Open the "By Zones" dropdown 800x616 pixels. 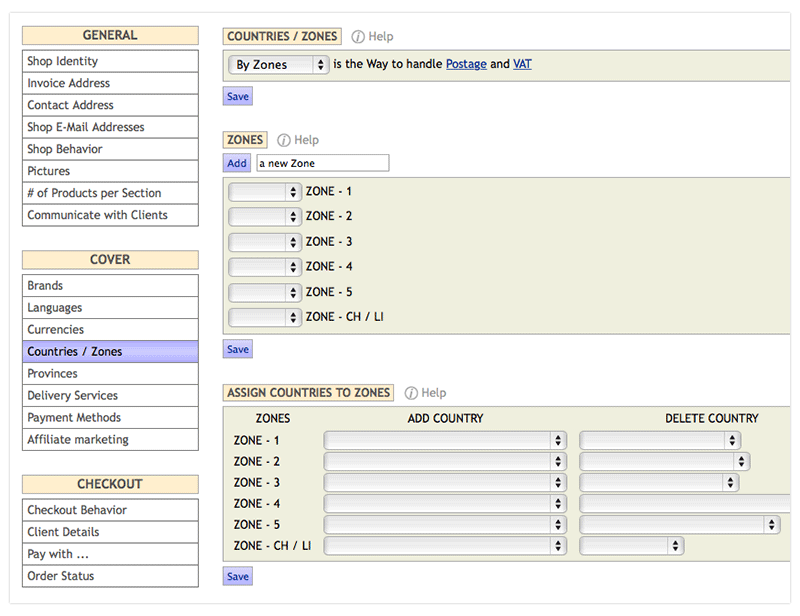(278, 63)
